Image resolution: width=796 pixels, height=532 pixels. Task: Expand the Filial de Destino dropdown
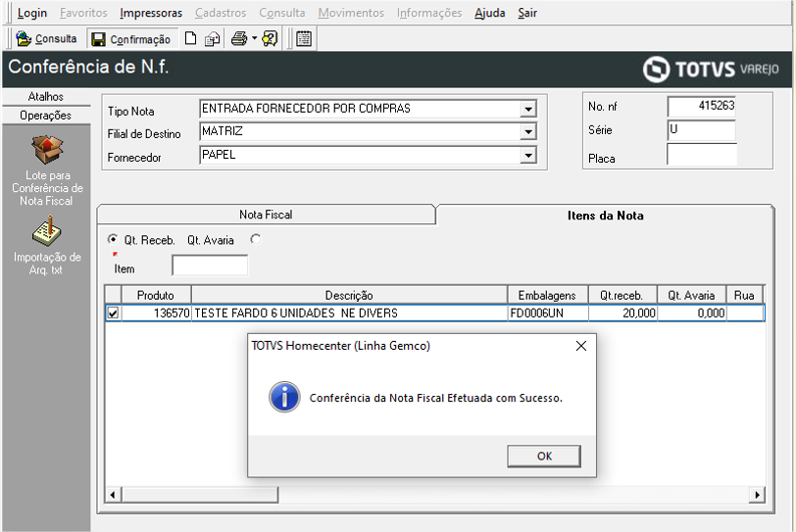[528, 132]
